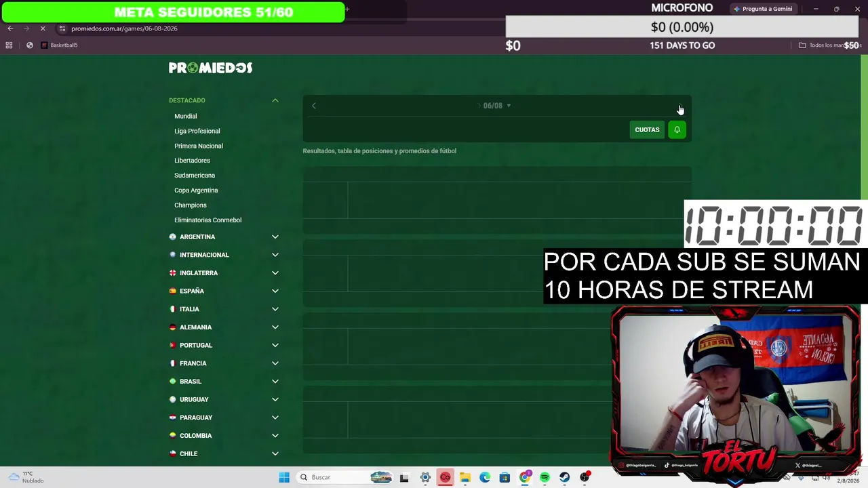Expand the Argentina section

click(275, 237)
